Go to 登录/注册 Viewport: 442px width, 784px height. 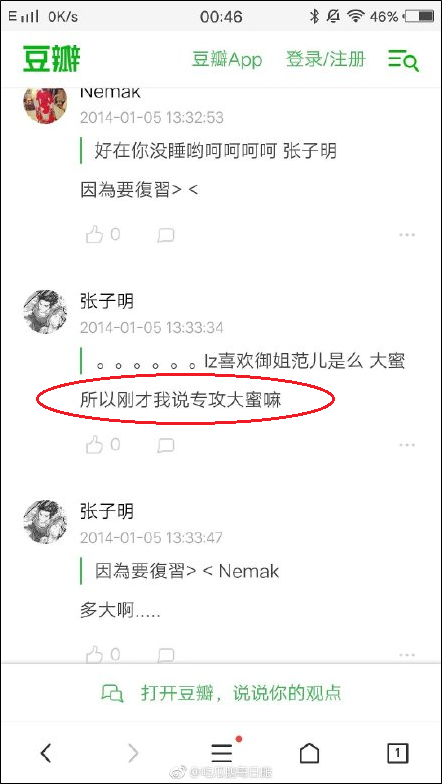tap(326, 60)
